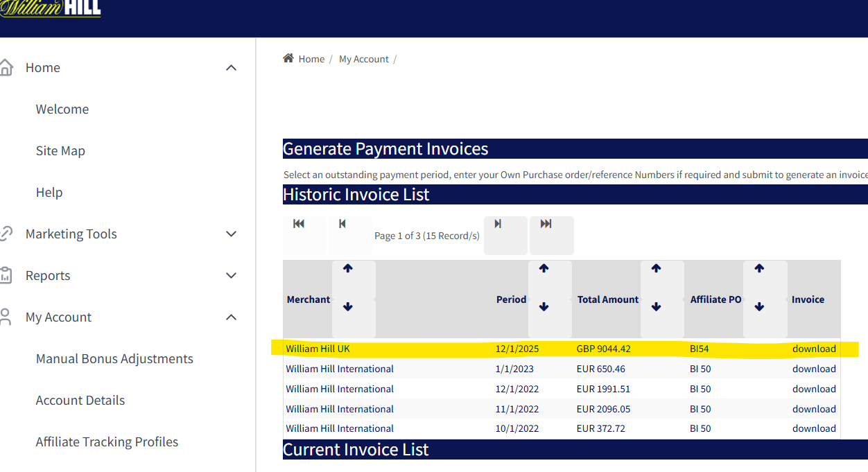Viewport: 868px width, 472px height.
Task: Sort Merchant column ascending with up arrow
Action: [x=348, y=269]
